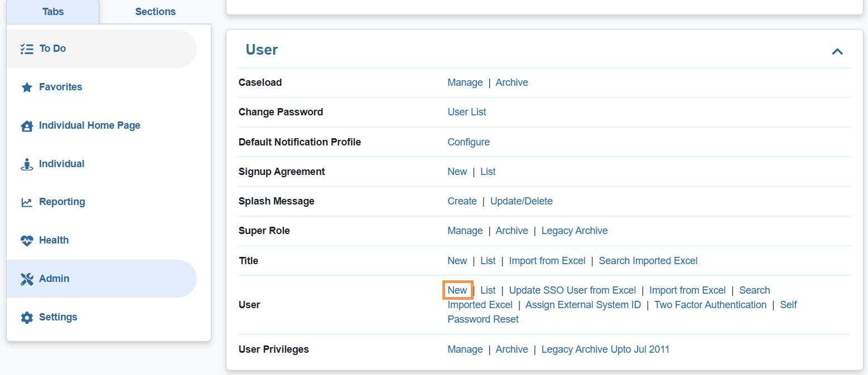Open Super Role Legacy Archive
The width and height of the screenshot is (868, 375).
[574, 231]
